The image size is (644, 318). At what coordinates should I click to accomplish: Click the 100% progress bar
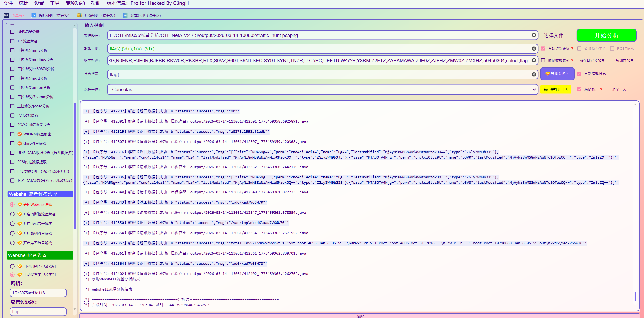click(359, 316)
